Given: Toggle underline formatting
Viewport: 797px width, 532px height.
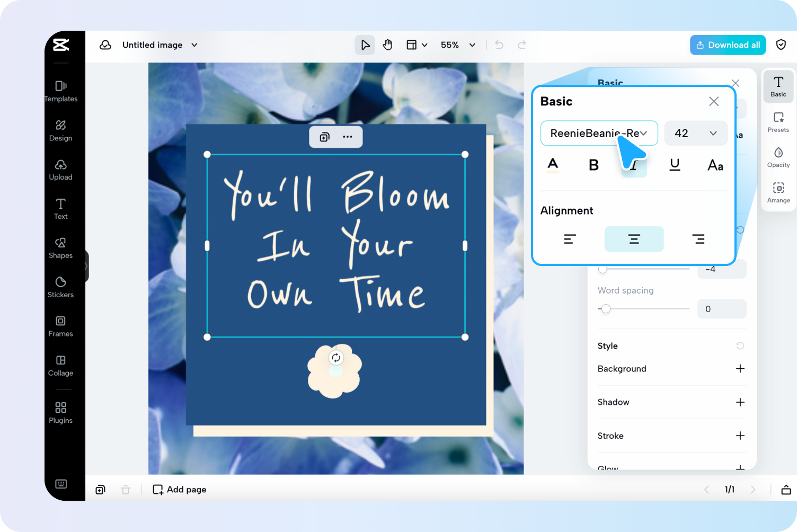Looking at the screenshot, I should (x=675, y=165).
